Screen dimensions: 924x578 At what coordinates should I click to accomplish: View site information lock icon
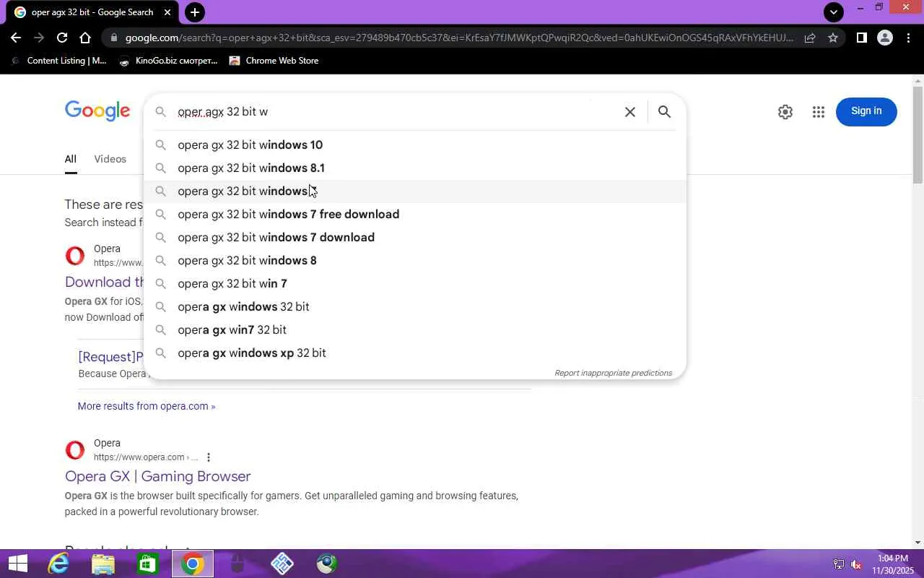tap(114, 38)
